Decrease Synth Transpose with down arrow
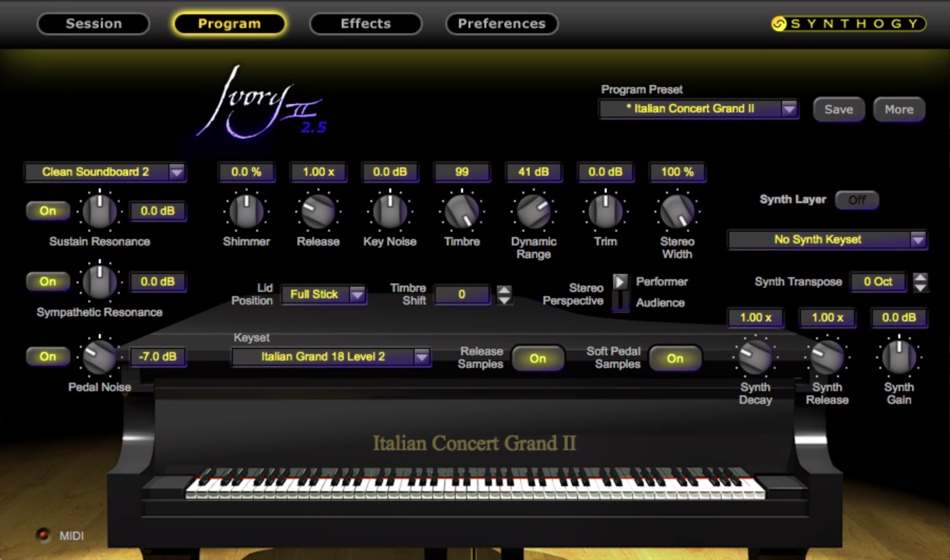Viewport: 950px width, 560px height. click(920, 287)
